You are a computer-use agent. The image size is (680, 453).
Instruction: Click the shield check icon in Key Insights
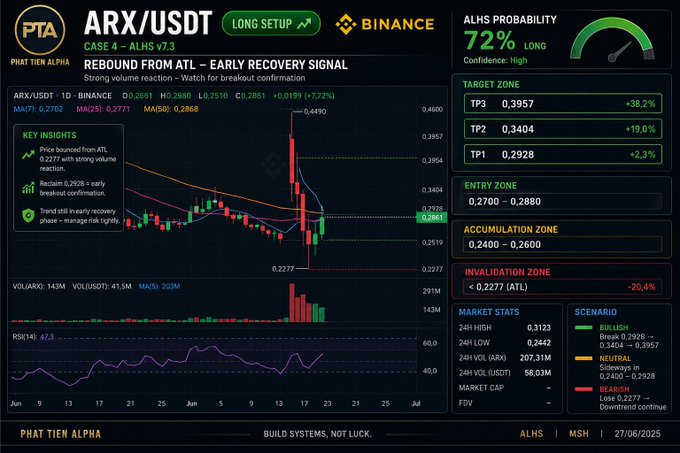(28, 215)
